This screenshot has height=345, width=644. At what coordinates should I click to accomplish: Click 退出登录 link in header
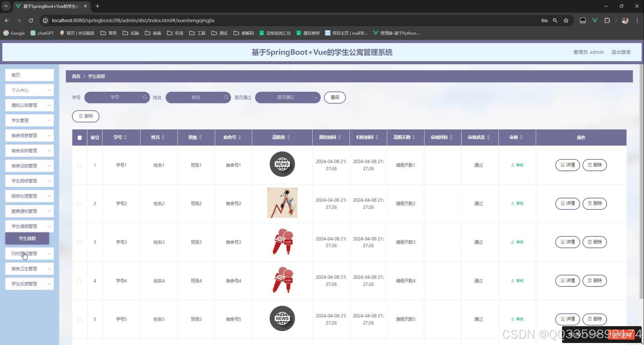(621, 52)
